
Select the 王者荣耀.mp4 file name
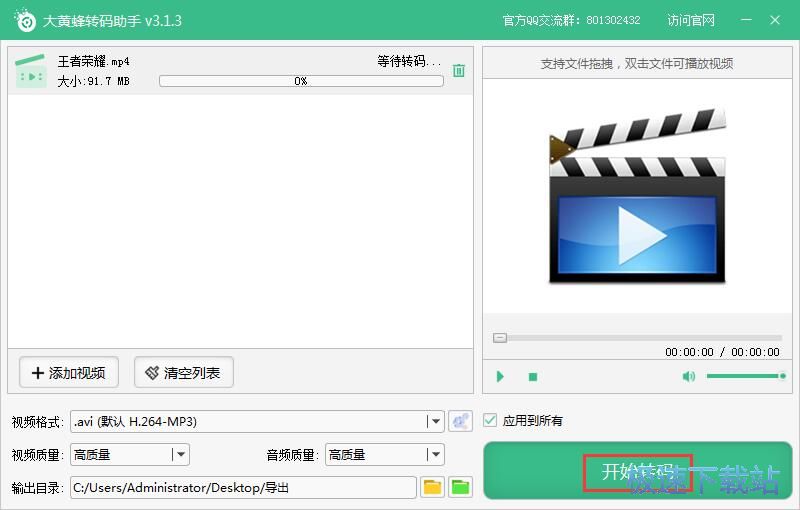pos(93,62)
